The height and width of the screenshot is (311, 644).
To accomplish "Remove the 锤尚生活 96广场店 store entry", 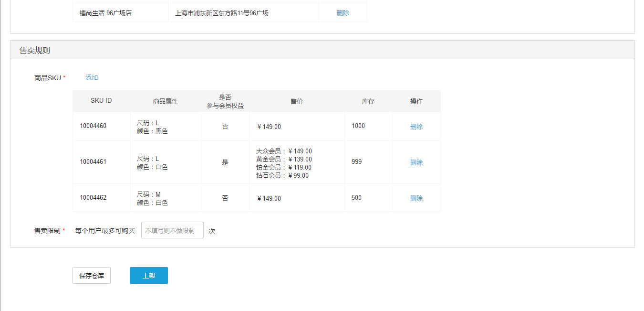I will tap(343, 12).
